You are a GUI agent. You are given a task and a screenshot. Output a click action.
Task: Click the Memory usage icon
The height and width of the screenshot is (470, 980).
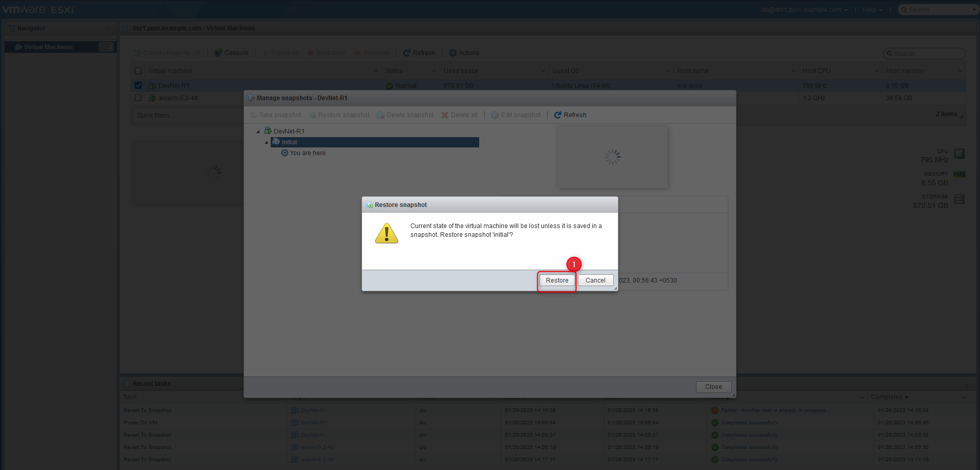coord(959,174)
